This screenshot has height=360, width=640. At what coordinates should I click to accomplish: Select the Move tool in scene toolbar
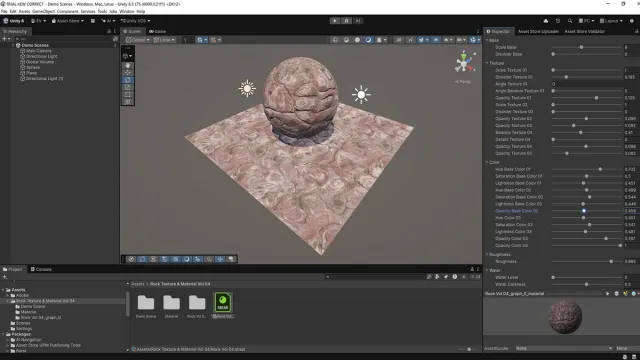pyautogui.click(x=128, y=73)
